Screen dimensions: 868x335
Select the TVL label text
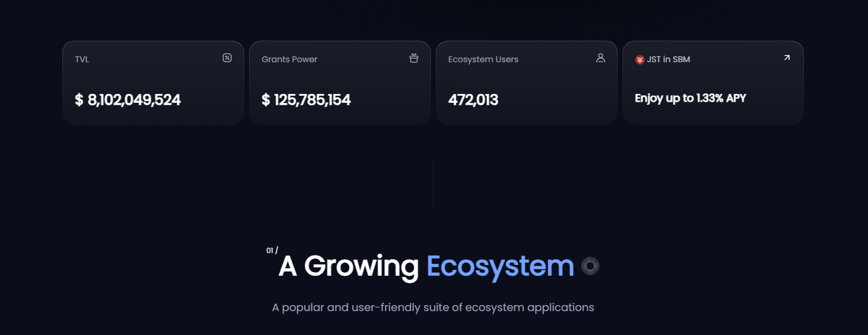(x=82, y=59)
